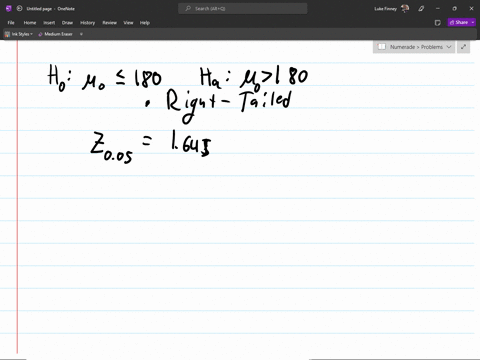Switch to the Home tab
The image size is (480, 360).
(x=30, y=23)
